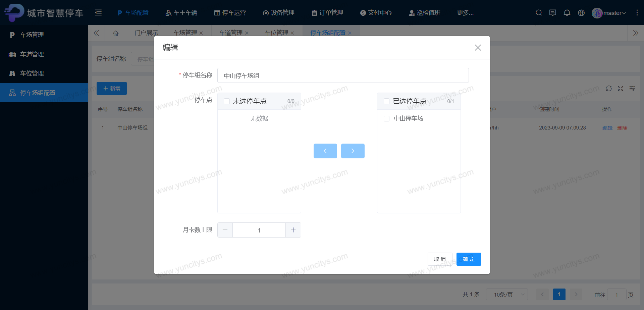Select 停车场组配置 in sidebar
This screenshot has height=310, width=644.
44,93
